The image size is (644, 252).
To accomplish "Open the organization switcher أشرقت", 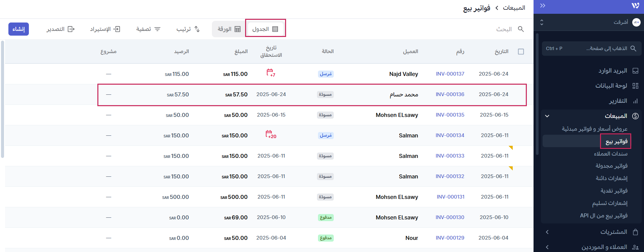I will pos(591,22).
